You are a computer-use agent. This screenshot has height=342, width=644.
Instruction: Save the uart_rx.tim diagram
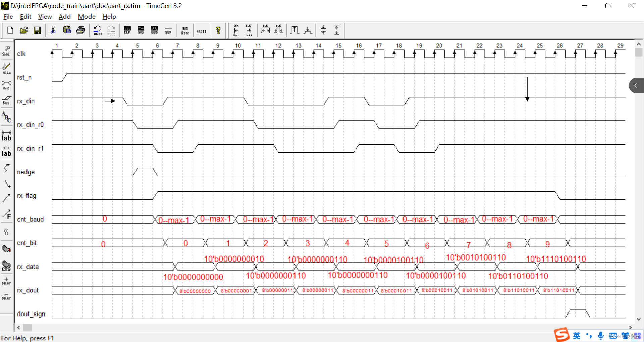coord(37,30)
